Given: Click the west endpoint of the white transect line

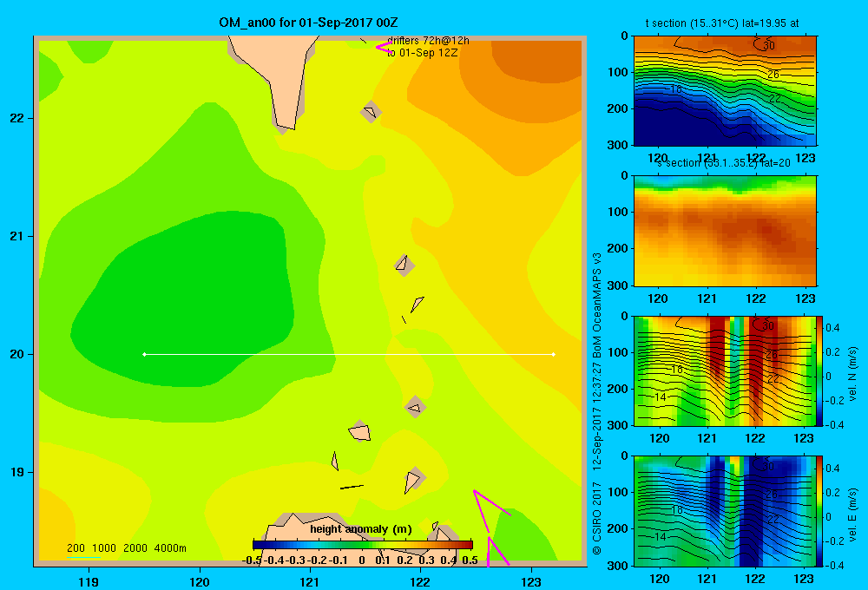Looking at the screenshot, I should pos(144,354).
